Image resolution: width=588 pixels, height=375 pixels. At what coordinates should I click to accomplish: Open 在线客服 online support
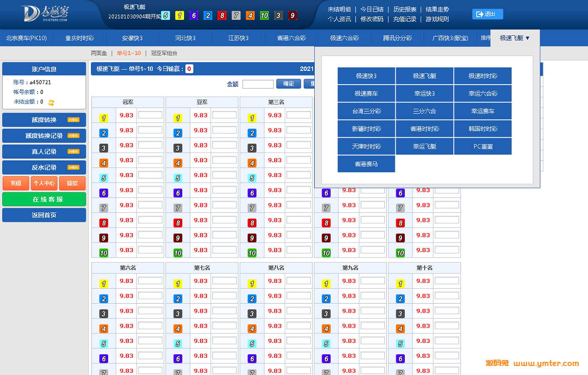(x=44, y=199)
